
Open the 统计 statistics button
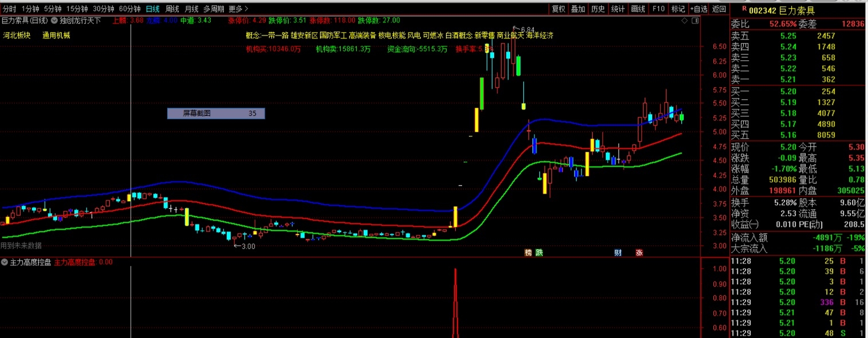(618, 9)
